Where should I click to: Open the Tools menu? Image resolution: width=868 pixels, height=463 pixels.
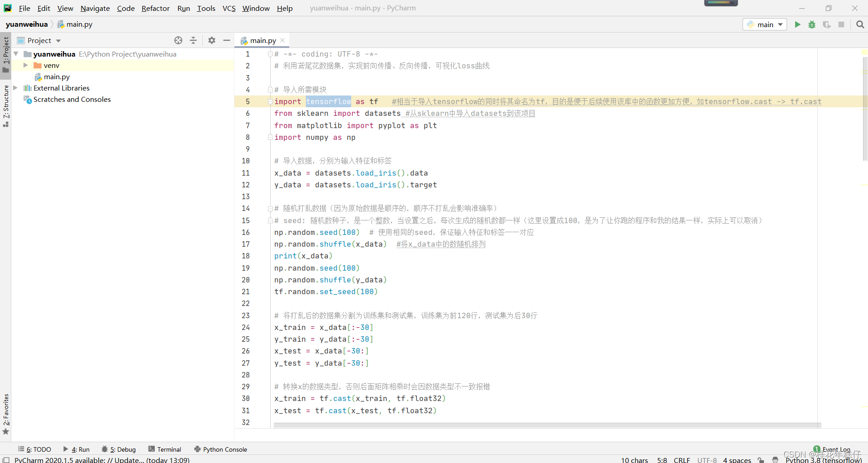coord(206,8)
